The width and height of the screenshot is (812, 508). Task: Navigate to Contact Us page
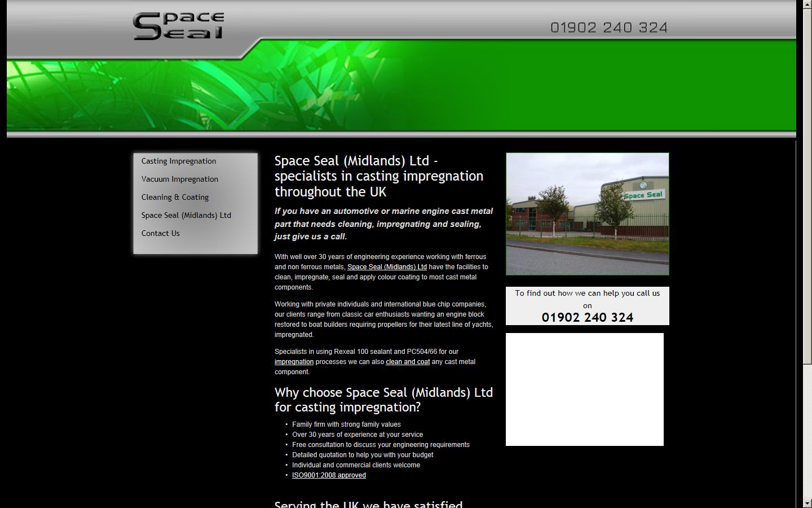point(160,233)
